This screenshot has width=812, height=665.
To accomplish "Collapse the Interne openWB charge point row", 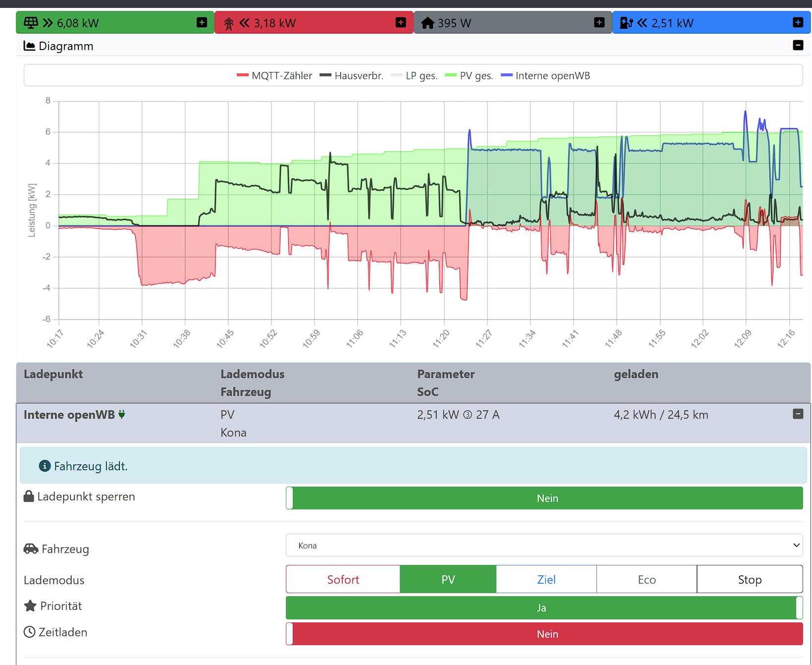I will [x=798, y=414].
